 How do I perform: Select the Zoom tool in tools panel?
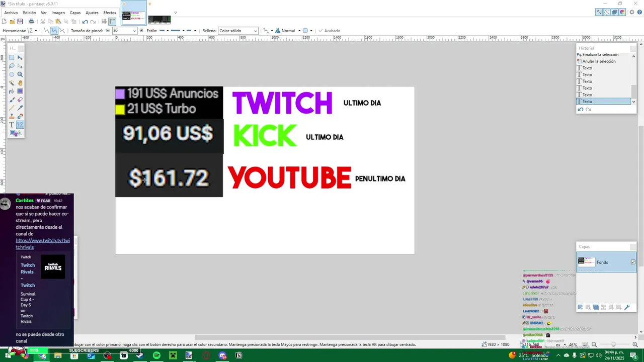point(20,74)
